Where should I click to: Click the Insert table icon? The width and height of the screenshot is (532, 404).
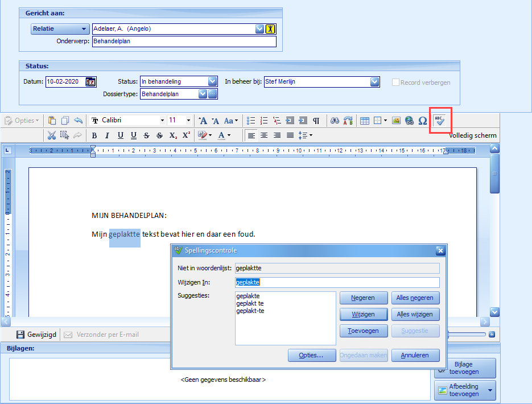point(365,121)
